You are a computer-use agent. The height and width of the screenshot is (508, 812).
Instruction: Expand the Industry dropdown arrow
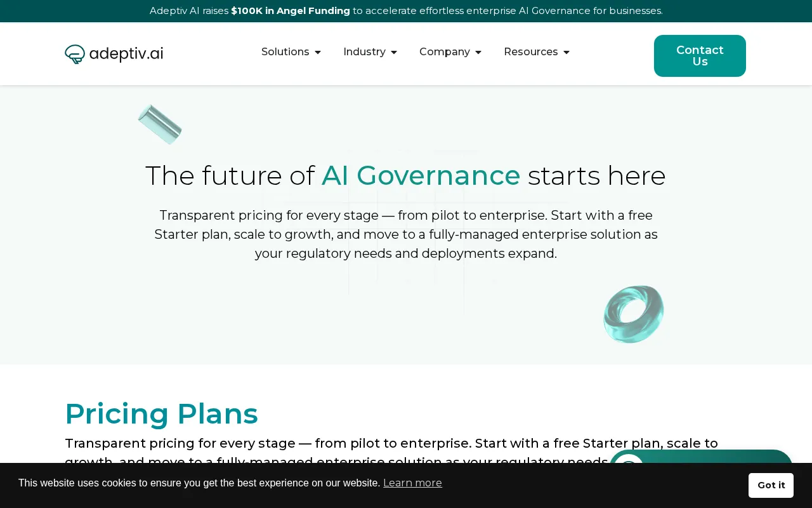click(394, 52)
